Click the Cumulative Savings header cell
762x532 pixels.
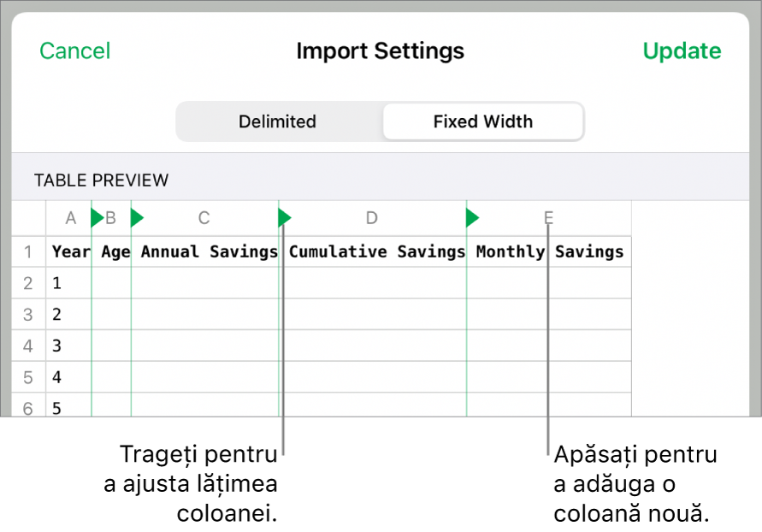tap(376, 252)
